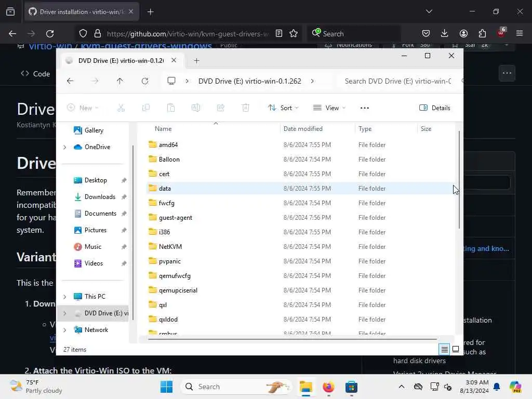Toggle reader view in Firefox address bar
This screenshot has height=399, width=532.
pos(279,34)
